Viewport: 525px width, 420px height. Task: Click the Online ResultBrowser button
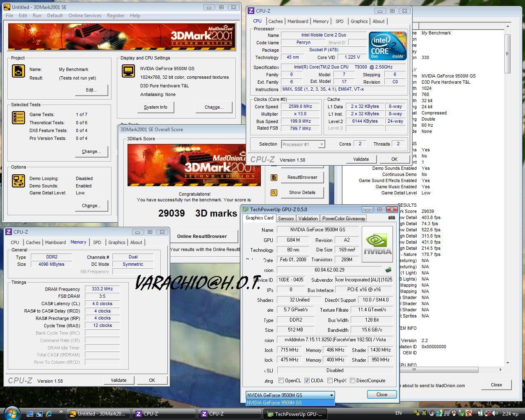tap(202, 236)
